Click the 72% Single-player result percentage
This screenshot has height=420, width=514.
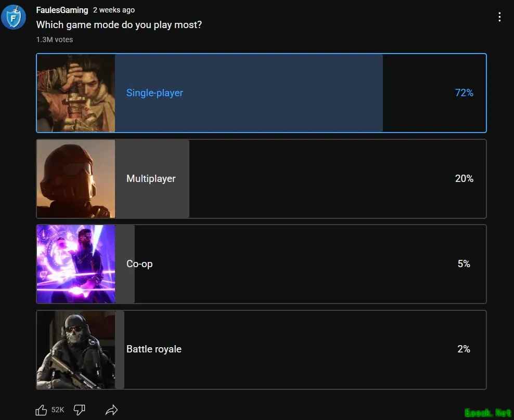point(464,93)
